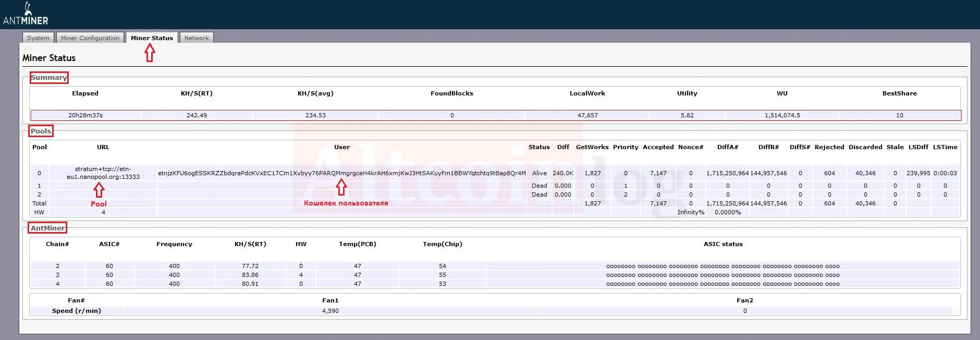Select the elapsed time 20h28m37s

[x=85, y=115]
